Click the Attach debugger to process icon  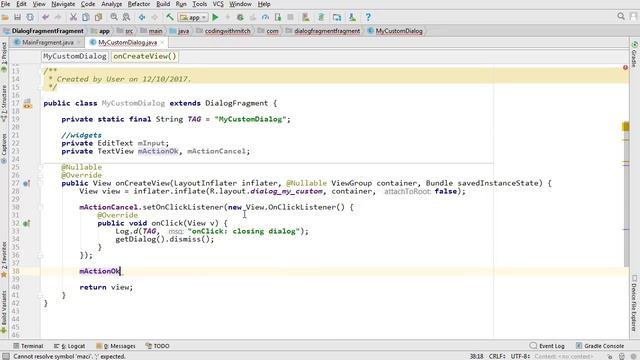tap(278, 18)
